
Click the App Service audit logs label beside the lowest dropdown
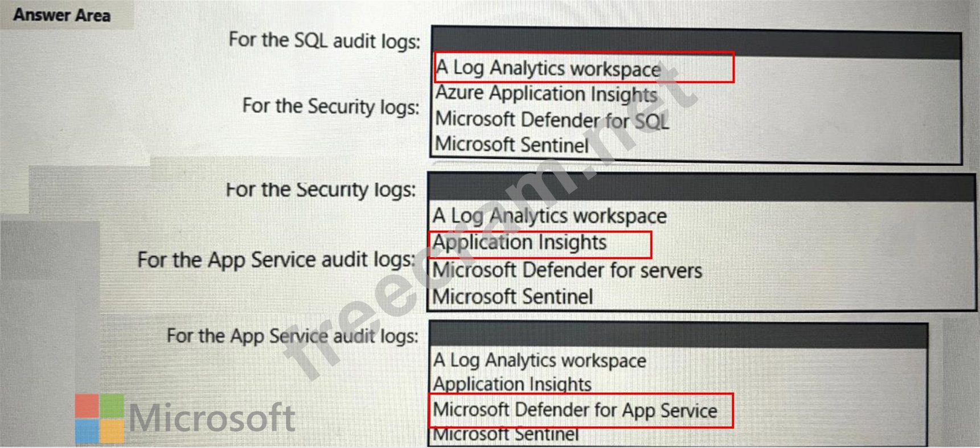coord(292,336)
